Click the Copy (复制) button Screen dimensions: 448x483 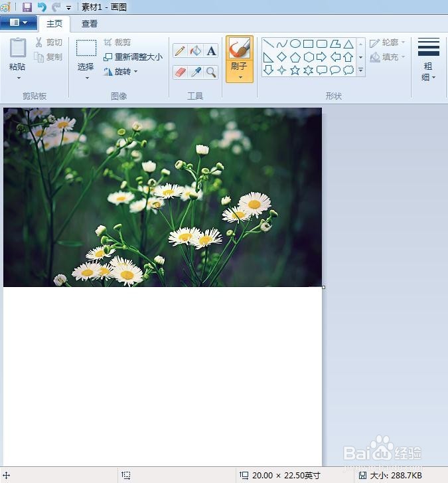(x=48, y=57)
